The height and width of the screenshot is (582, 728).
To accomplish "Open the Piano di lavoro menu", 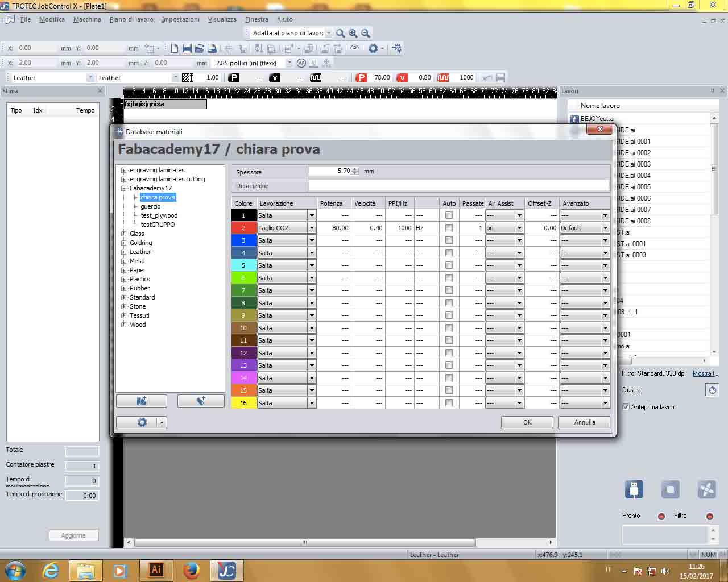I will pyautogui.click(x=131, y=19).
